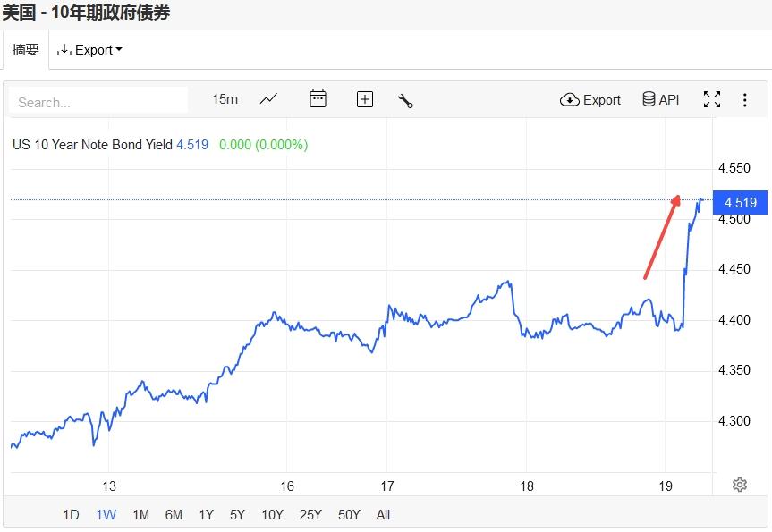Open the API data access button
The height and width of the screenshot is (532, 772).
661,100
